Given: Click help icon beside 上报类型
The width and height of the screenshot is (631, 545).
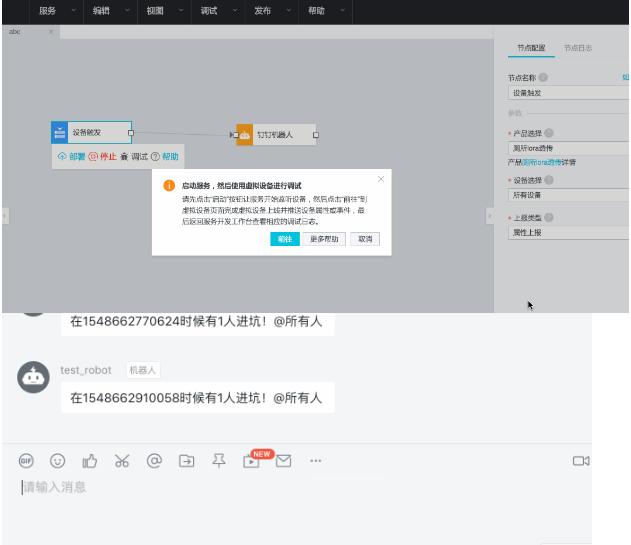Looking at the screenshot, I should 549,217.
